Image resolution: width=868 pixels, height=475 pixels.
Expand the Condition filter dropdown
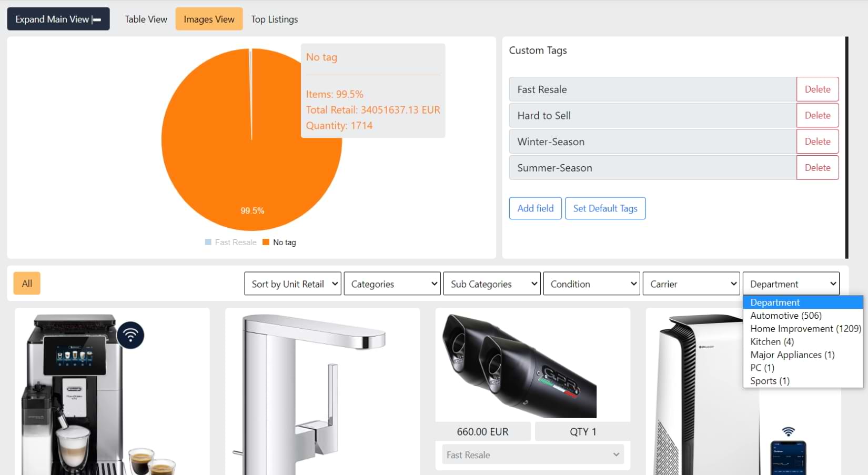tap(591, 284)
